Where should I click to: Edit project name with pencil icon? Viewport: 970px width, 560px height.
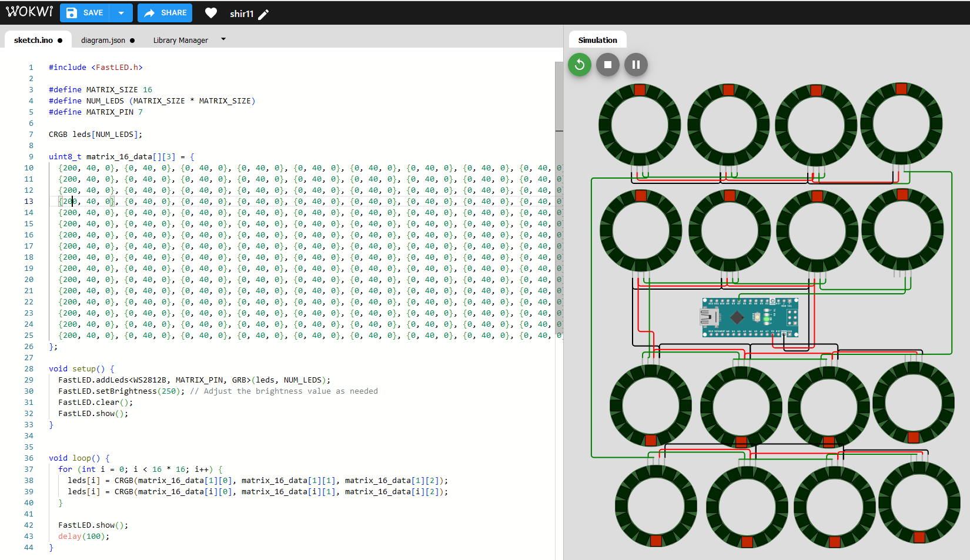click(263, 14)
